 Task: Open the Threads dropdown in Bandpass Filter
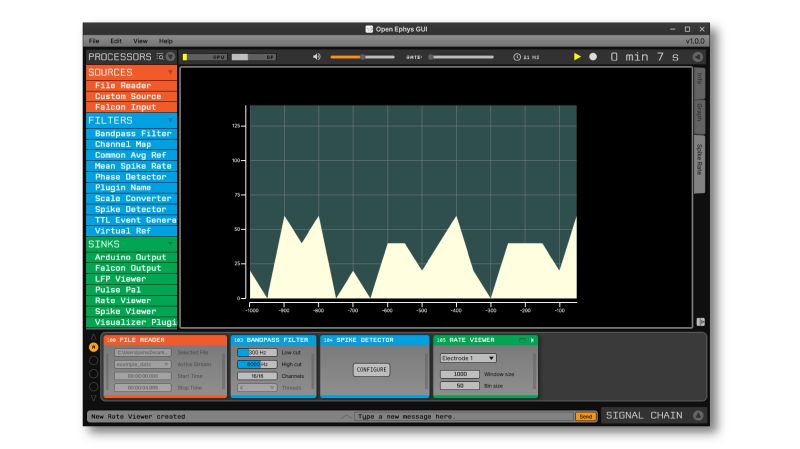click(x=257, y=388)
